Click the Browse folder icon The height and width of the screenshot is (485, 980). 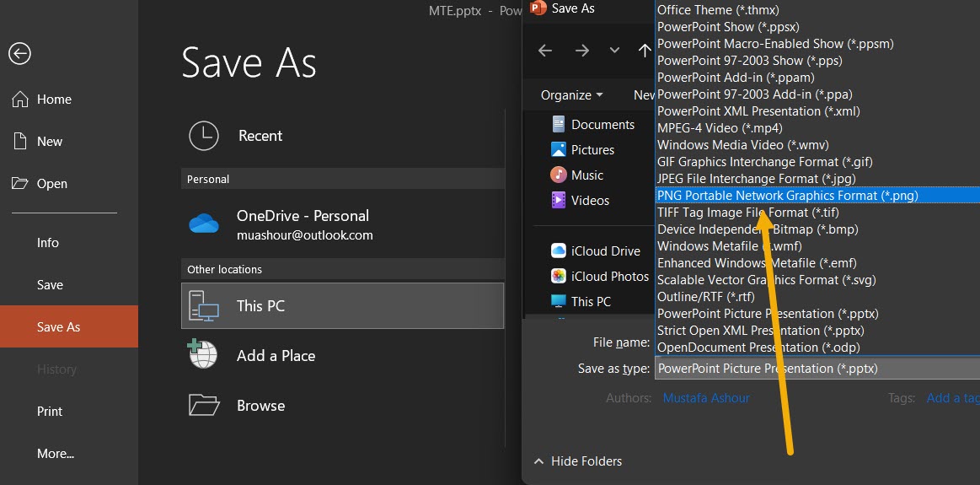point(204,405)
